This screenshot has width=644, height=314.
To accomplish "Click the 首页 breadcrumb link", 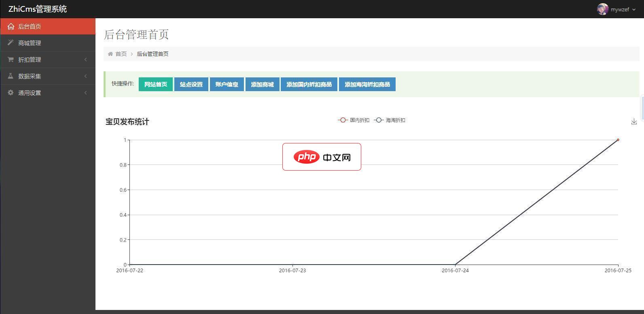I will (x=121, y=54).
